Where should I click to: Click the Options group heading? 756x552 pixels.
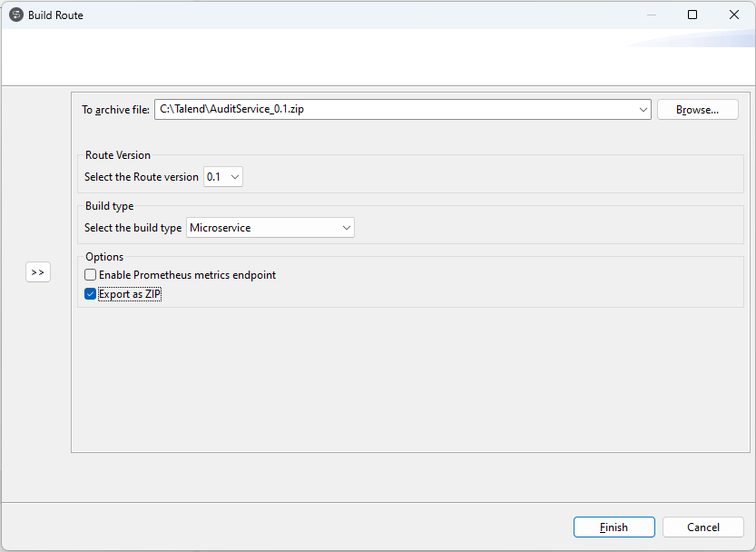[104, 257]
